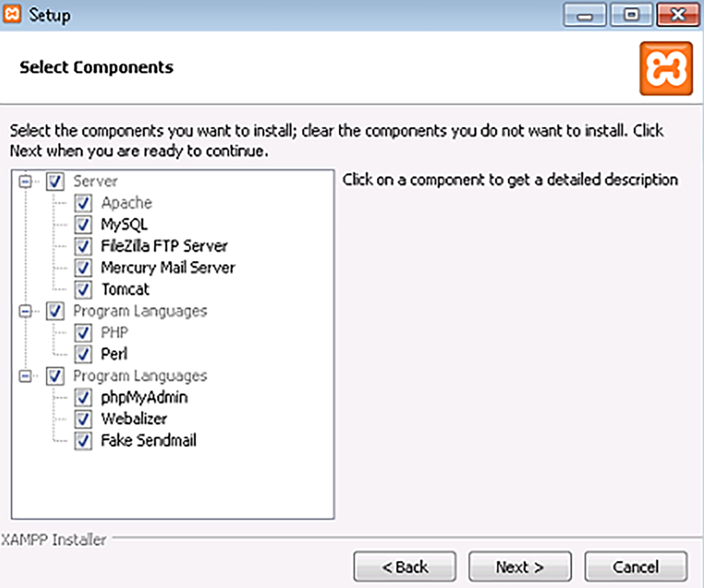The height and width of the screenshot is (588, 704).
Task: Toggle the Tomcat checkbox
Action: coord(83,289)
